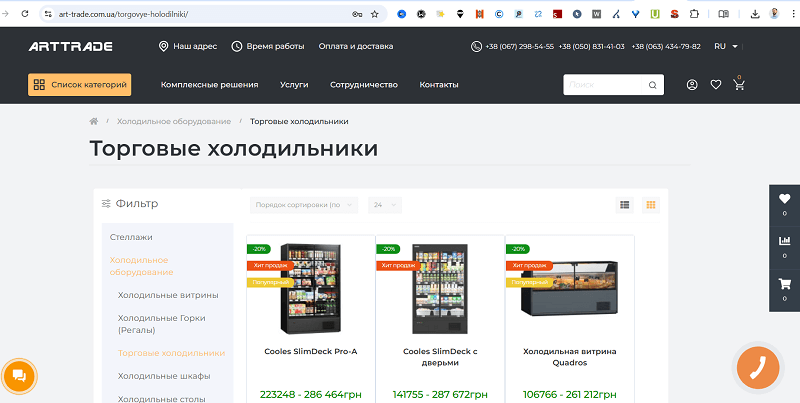The height and width of the screenshot is (403, 800).
Task: Call number +38 (050) 831-41-03
Action: 591,46
